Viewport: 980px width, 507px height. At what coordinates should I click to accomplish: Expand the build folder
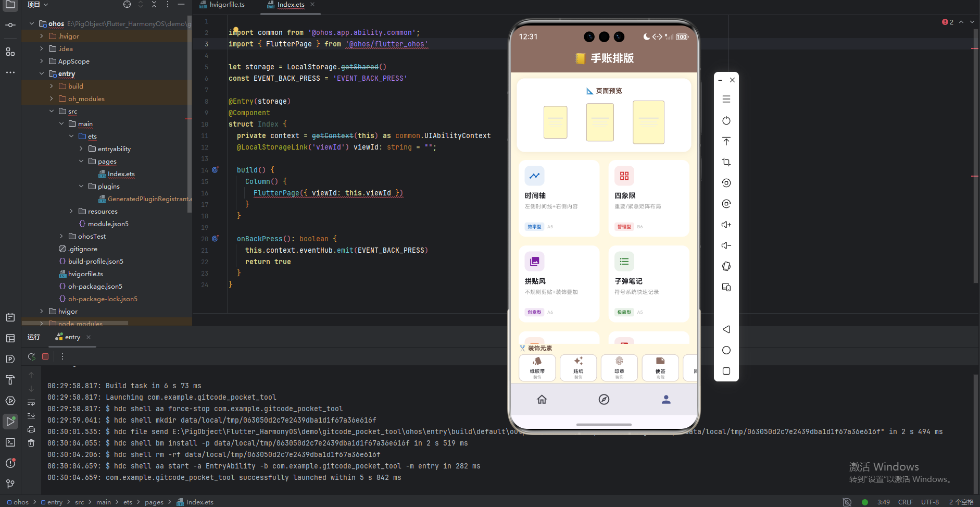point(52,86)
